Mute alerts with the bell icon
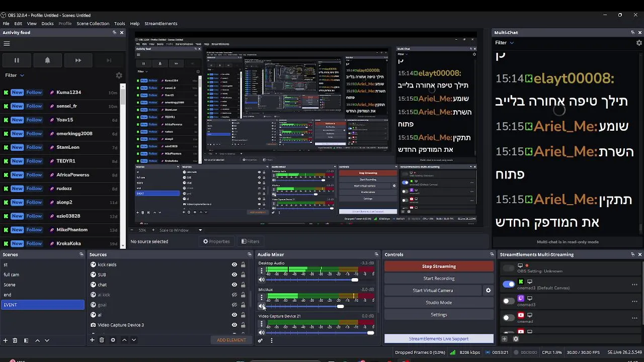The height and width of the screenshot is (362, 644). (47, 60)
